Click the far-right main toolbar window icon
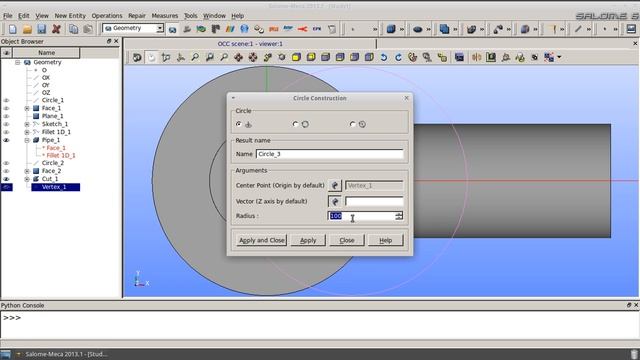This screenshot has height=360, width=640. (631, 29)
